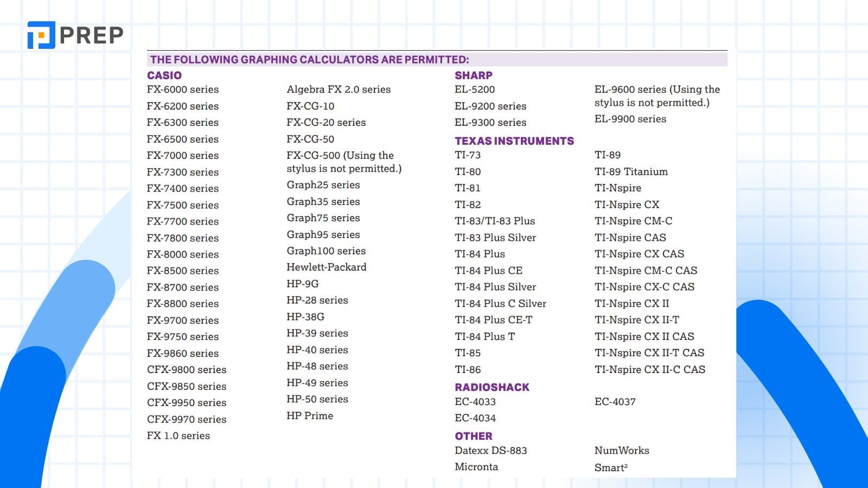This screenshot has height=488, width=868.
Task: Select 'Graph25 series' entry
Action: point(323,185)
